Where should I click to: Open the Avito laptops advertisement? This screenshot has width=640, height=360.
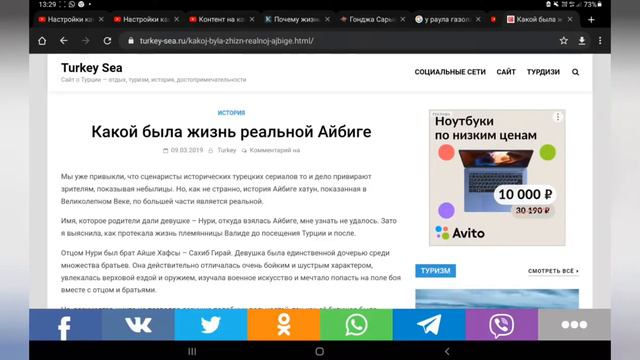coord(497,178)
